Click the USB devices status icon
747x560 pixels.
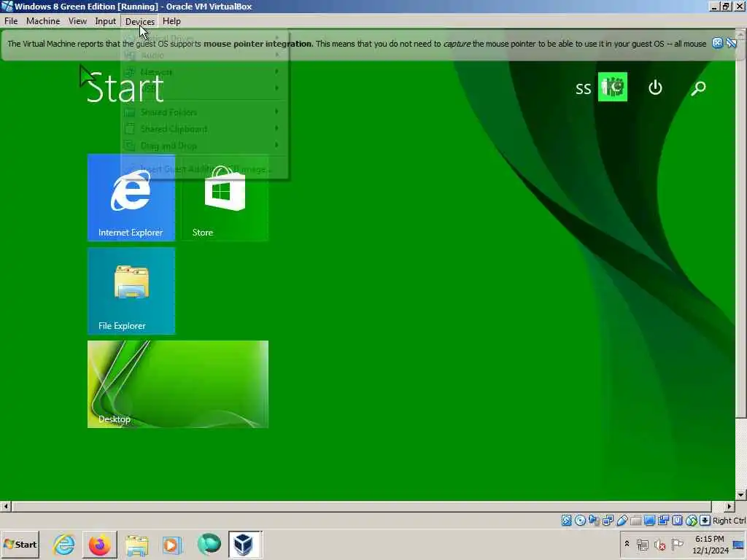point(622,521)
